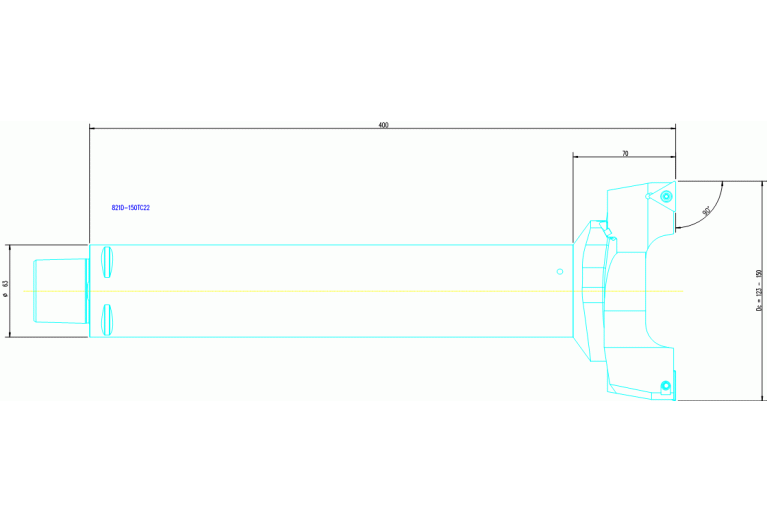Click the 70 head length dimension text

pos(625,154)
